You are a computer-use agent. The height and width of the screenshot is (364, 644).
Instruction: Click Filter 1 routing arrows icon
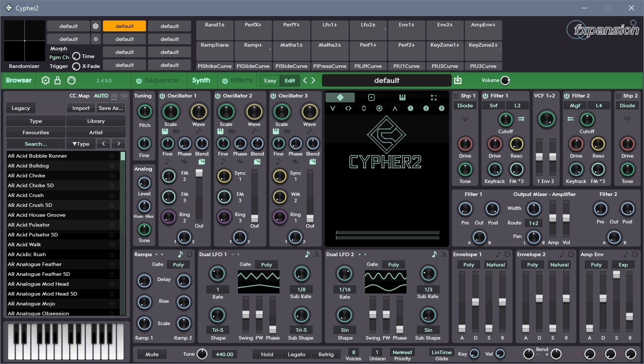[521, 119]
